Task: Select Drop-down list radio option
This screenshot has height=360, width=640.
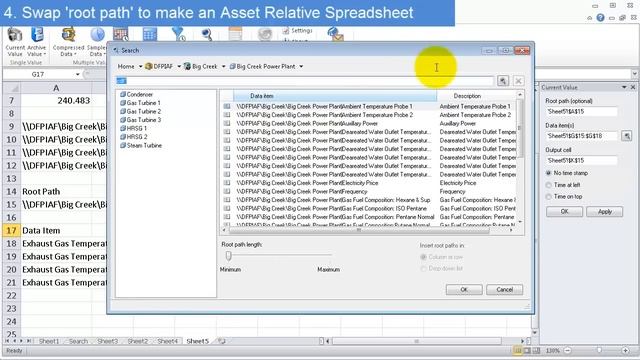Action: [423, 269]
